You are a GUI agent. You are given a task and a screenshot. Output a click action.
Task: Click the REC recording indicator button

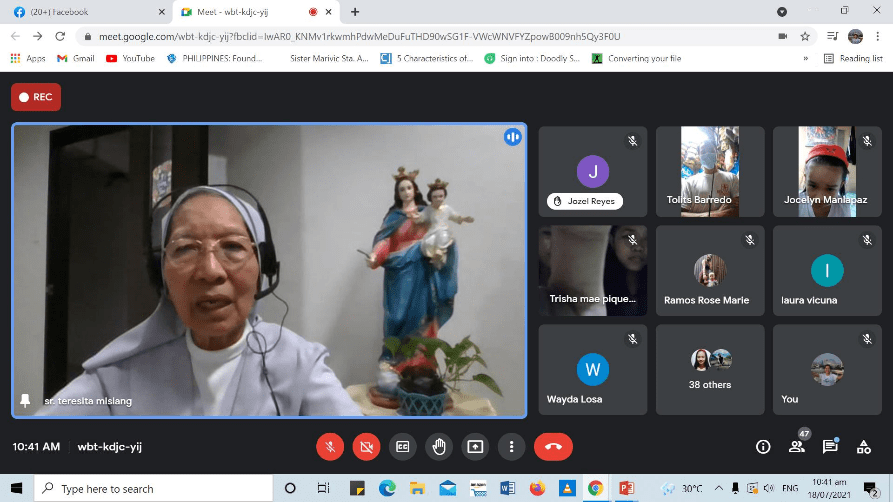(x=36, y=97)
